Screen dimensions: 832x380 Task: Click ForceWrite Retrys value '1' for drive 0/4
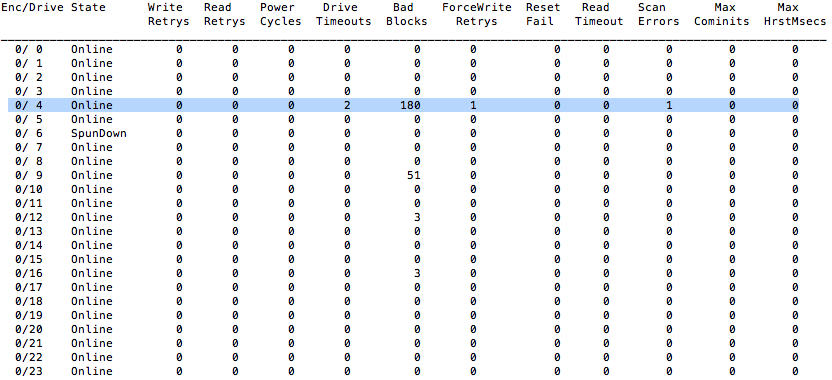473,105
